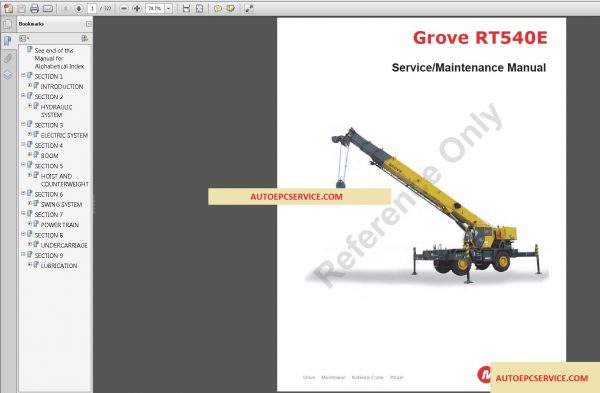Expand the UNDERCARRIAGE bookmark
The width and height of the screenshot is (600, 393).
pos(30,244)
